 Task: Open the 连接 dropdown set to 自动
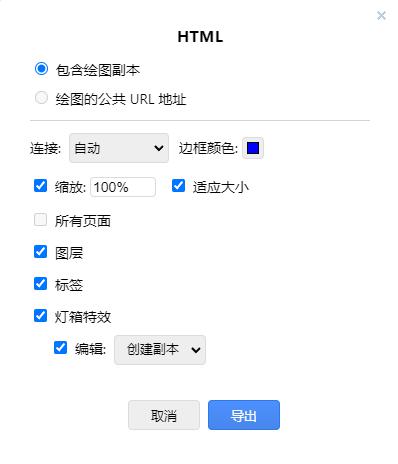coord(119,148)
